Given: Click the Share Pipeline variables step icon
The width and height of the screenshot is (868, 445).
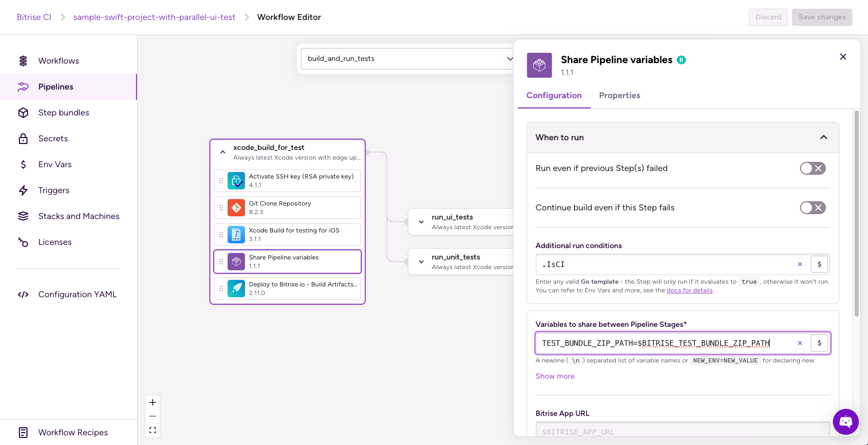Looking at the screenshot, I should (236, 262).
